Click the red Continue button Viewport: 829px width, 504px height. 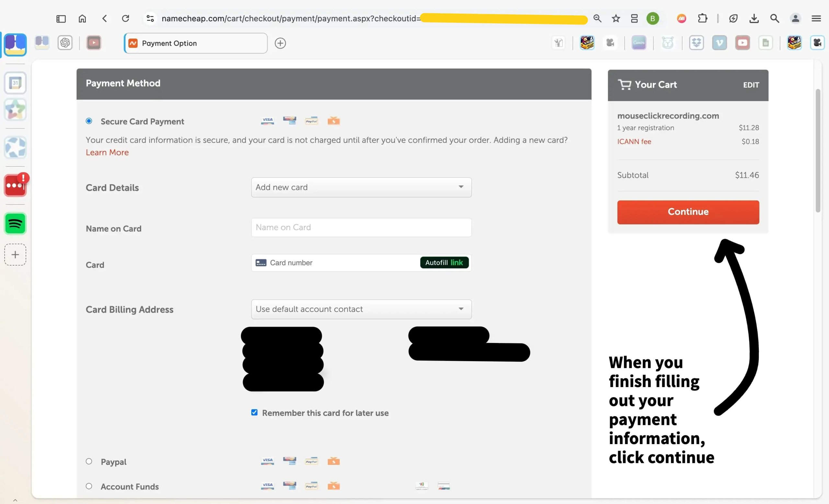[688, 212]
